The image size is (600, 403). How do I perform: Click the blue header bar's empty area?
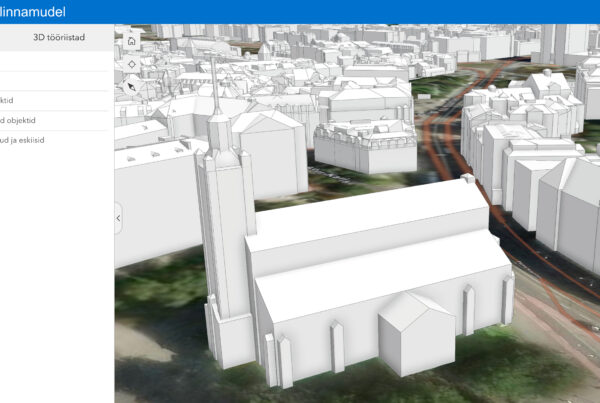pos(350,11)
